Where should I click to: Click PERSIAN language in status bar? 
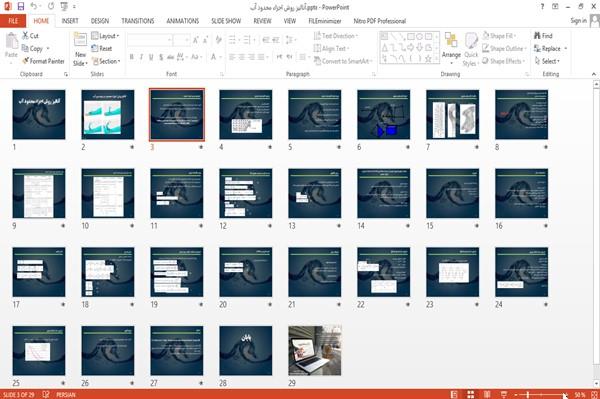[x=66, y=394]
